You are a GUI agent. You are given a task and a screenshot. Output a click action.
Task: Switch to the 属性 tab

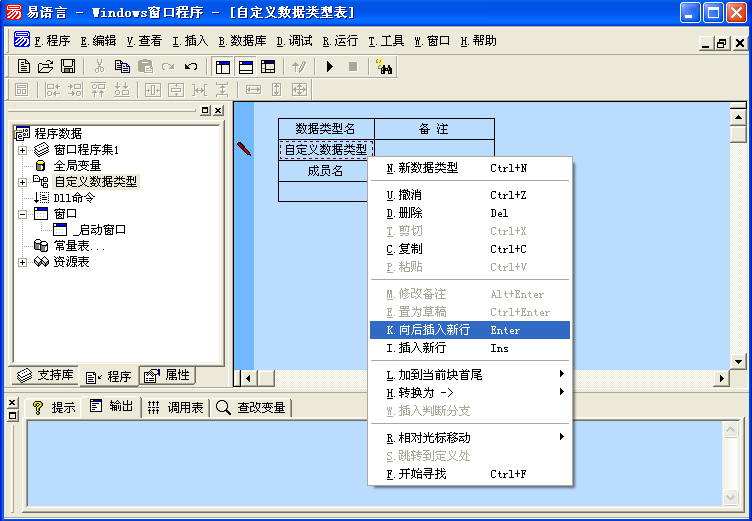167,375
